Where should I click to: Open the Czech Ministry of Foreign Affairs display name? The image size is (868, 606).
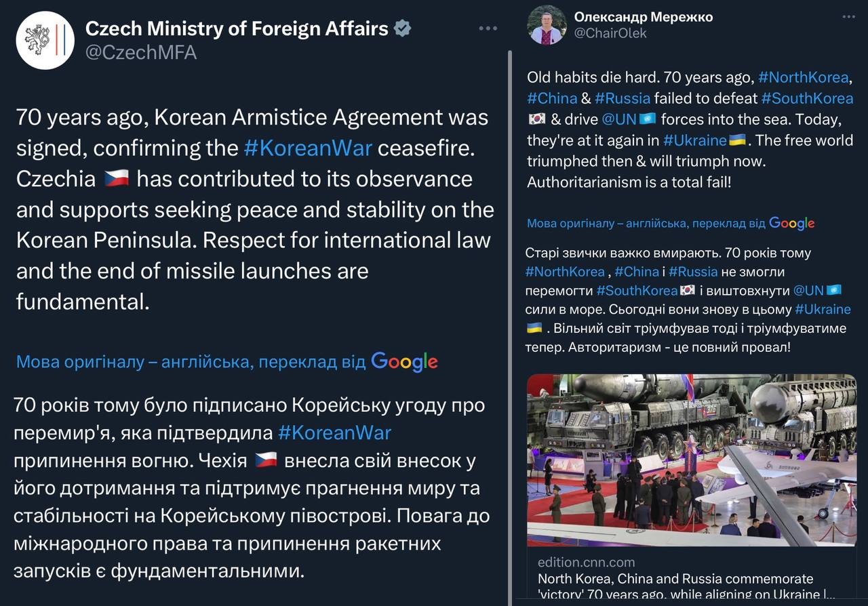(x=237, y=28)
